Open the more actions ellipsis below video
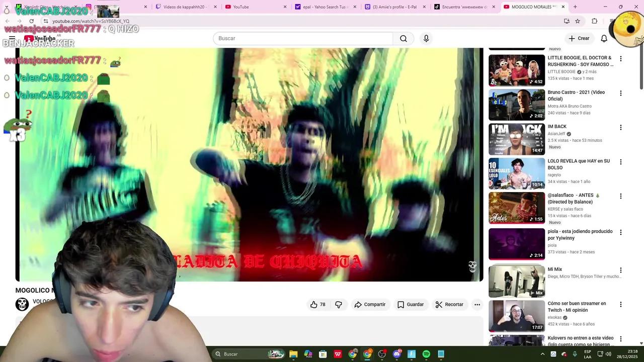Viewport: 644px width, 362px height. (x=477, y=305)
